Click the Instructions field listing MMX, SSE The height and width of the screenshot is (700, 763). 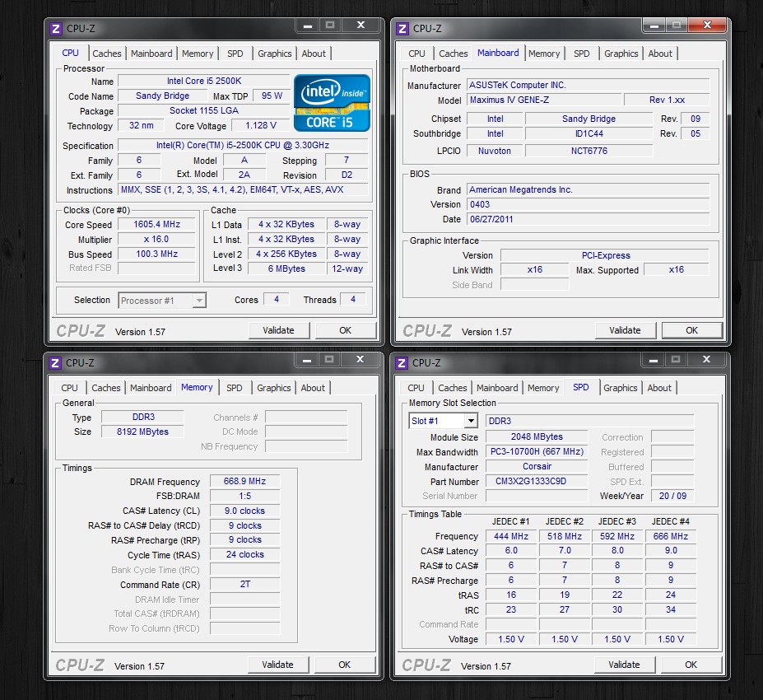[x=244, y=190]
